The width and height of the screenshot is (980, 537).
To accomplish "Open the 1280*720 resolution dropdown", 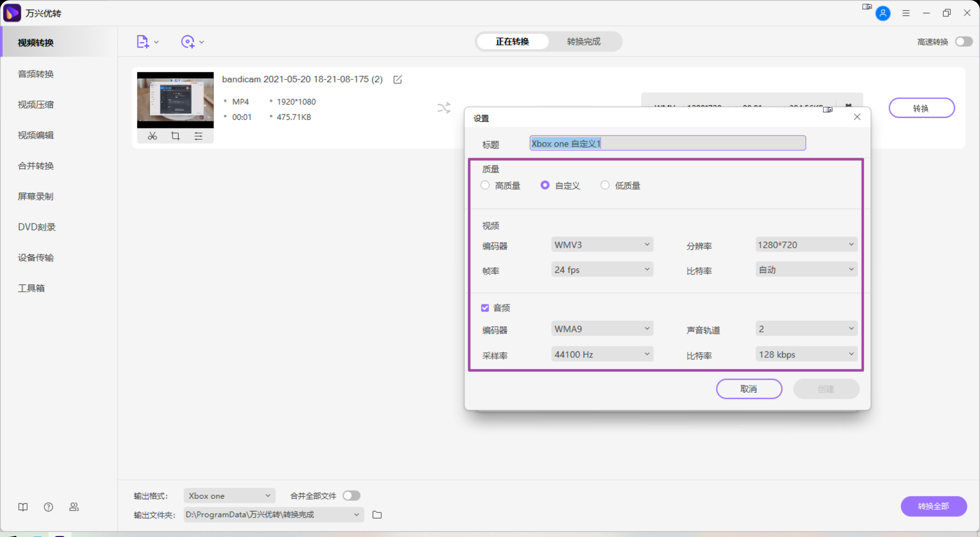I will point(806,245).
